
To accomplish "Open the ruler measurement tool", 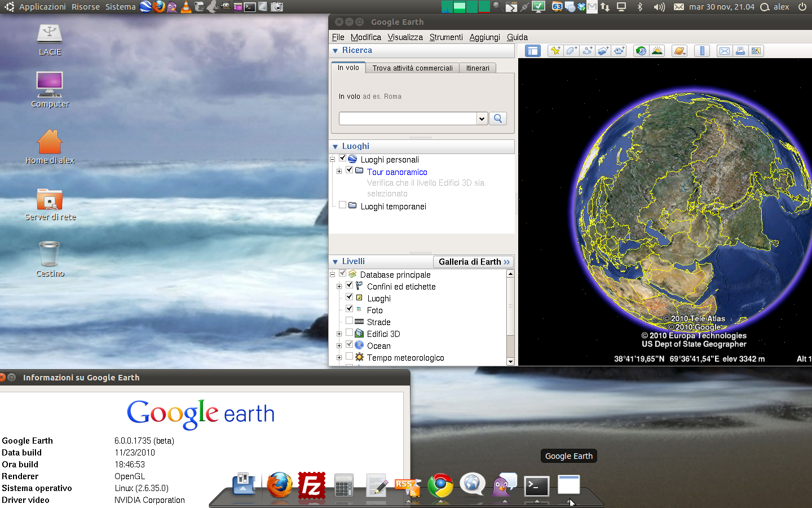I will tap(702, 51).
